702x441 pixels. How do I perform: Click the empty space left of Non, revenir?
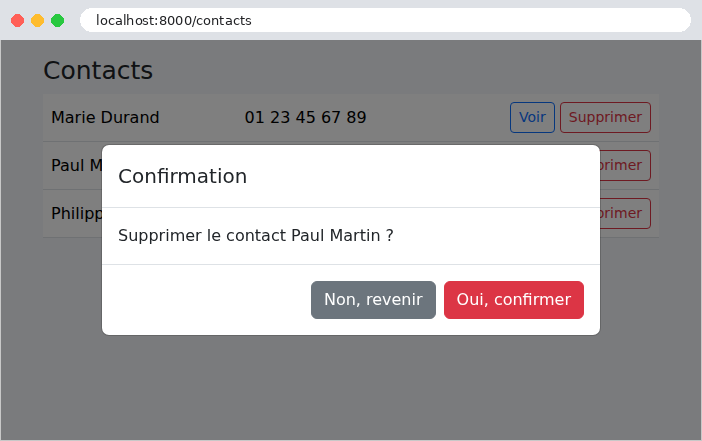coord(206,300)
